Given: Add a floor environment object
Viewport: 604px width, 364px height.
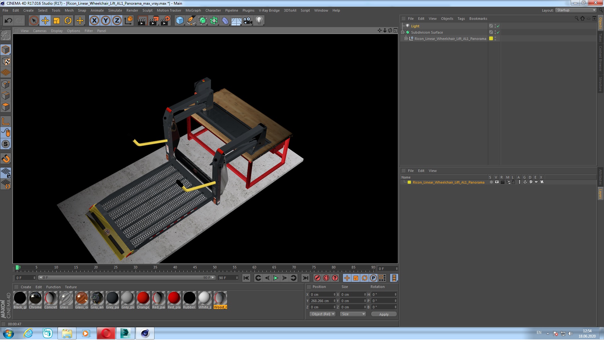Looking at the screenshot, I should tap(237, 21).
